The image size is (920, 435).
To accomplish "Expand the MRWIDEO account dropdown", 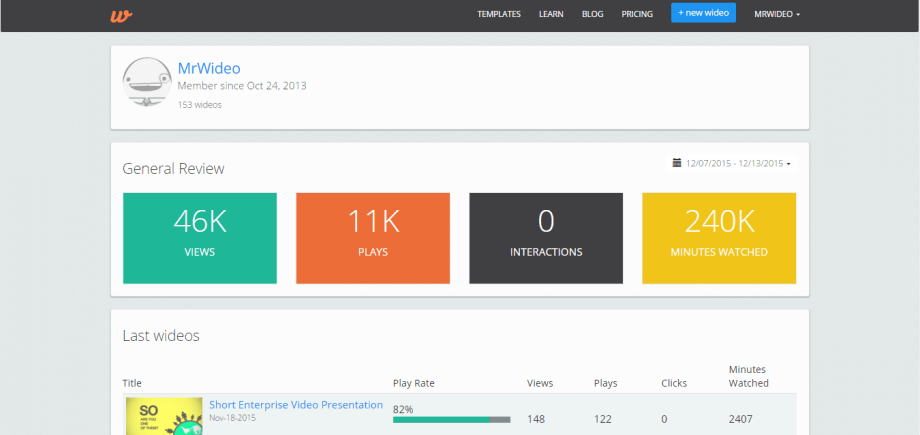I will [777, 15].
